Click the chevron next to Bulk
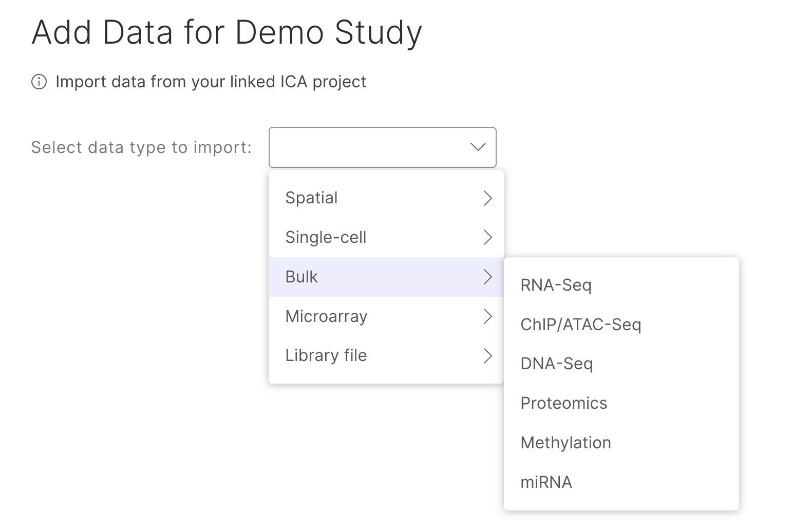The image size is (792, 532). click(x=487, y=277)
